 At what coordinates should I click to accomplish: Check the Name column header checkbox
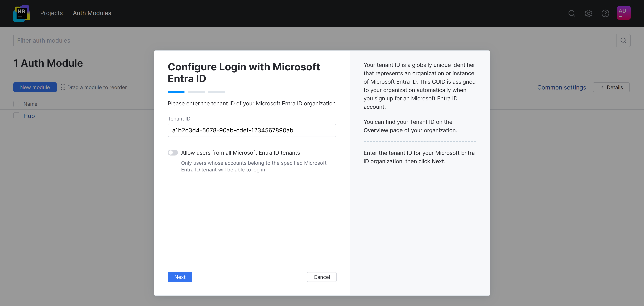click(x=16, y=104)
